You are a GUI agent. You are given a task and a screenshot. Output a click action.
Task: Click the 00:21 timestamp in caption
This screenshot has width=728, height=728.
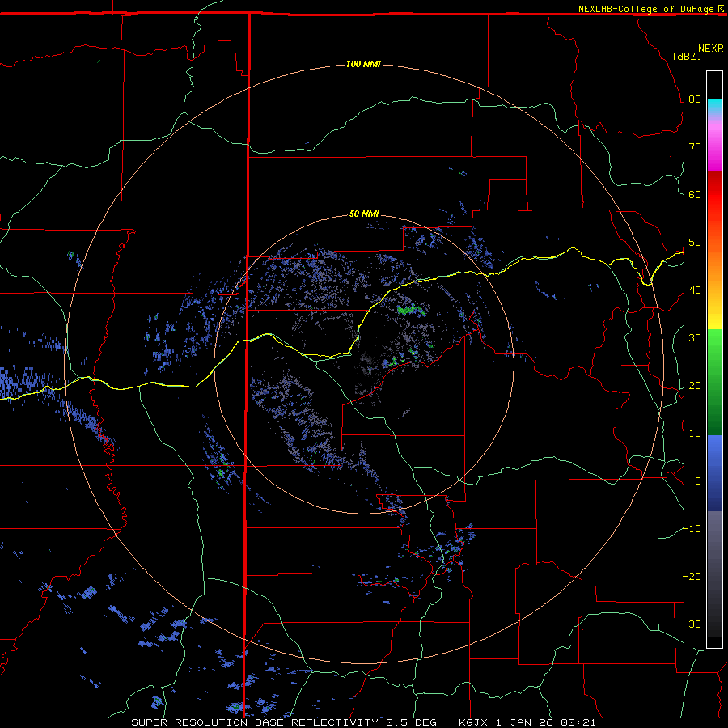[x=578, y=722]
